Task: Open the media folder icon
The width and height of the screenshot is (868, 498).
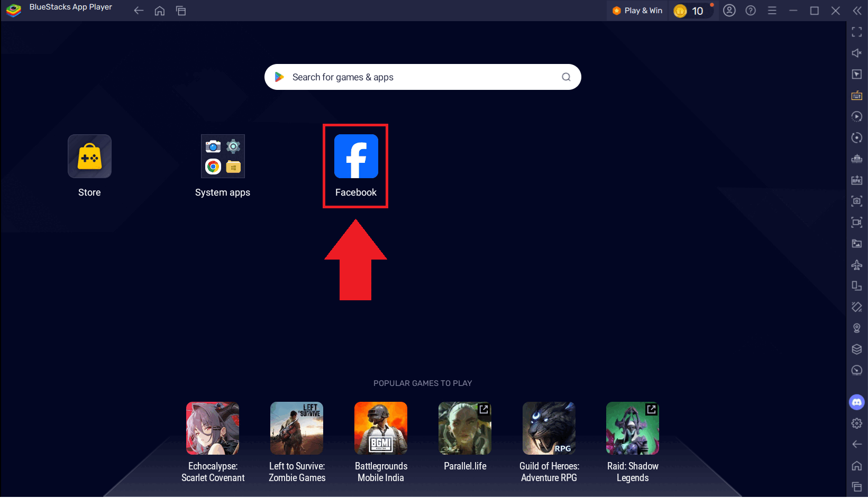Action: tap(857, 243)
